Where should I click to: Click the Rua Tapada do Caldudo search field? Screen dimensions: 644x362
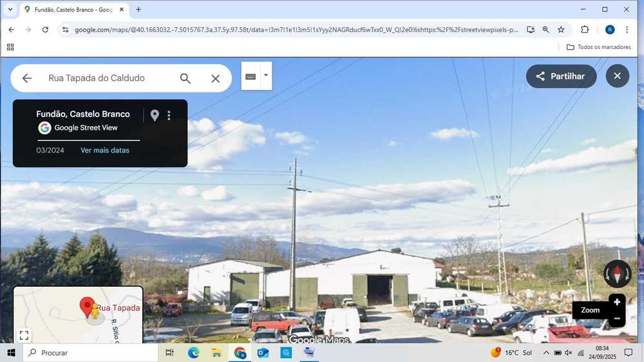click(97, 78)
